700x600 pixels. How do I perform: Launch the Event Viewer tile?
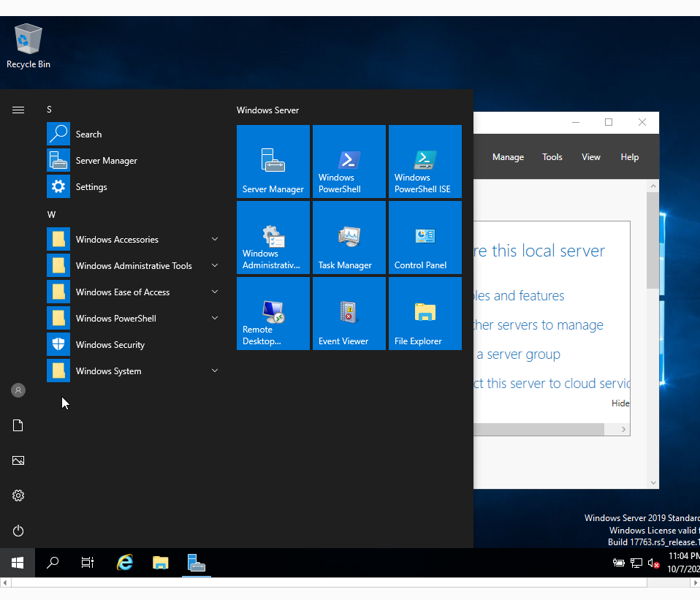point(349,313)
